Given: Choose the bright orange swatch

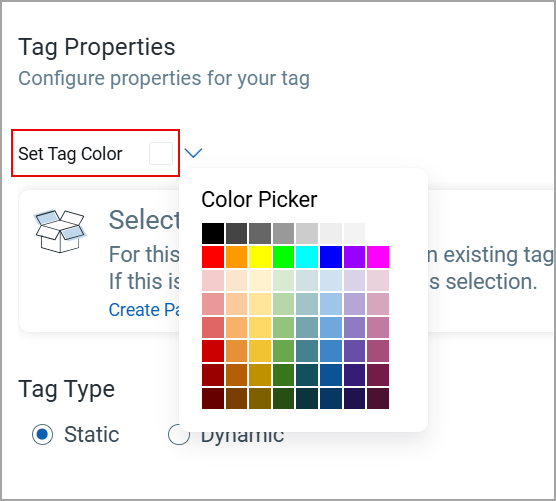Looking at the screenshot, I should pyautogui.click(x=237, y=257).
